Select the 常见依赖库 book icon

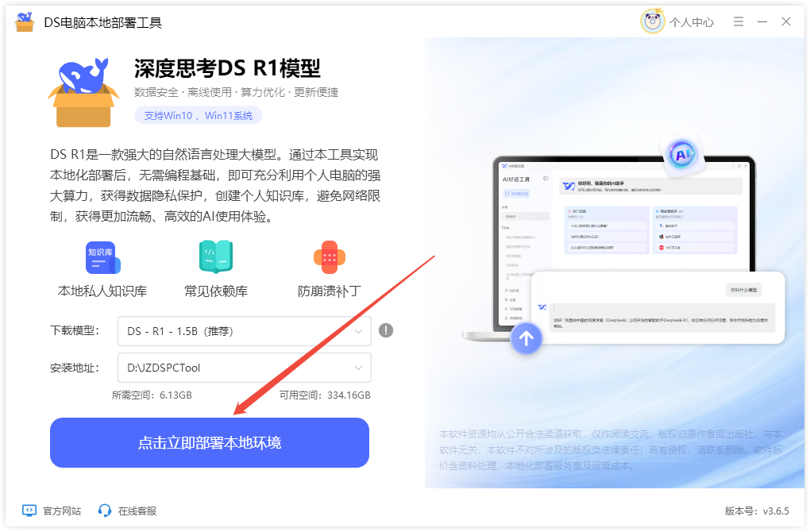coord(216,256)
